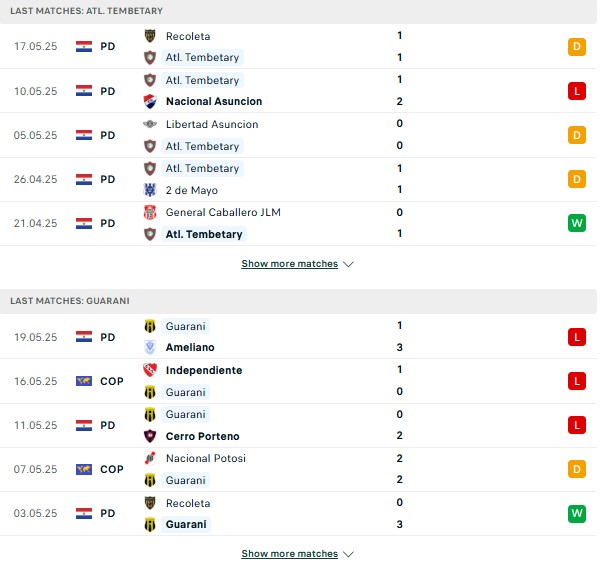Screen dimensions: 600x569
Task: Click the Paraguay flag on 19.05.25 match
Action: pyautogui.click(x=84, y=337)
